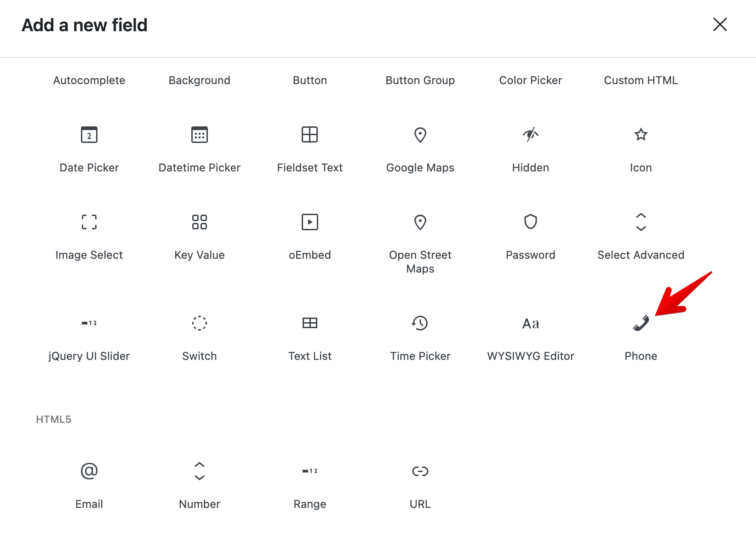
Task: Click the Image Select crop icon
Action: (x=89, y=222)
